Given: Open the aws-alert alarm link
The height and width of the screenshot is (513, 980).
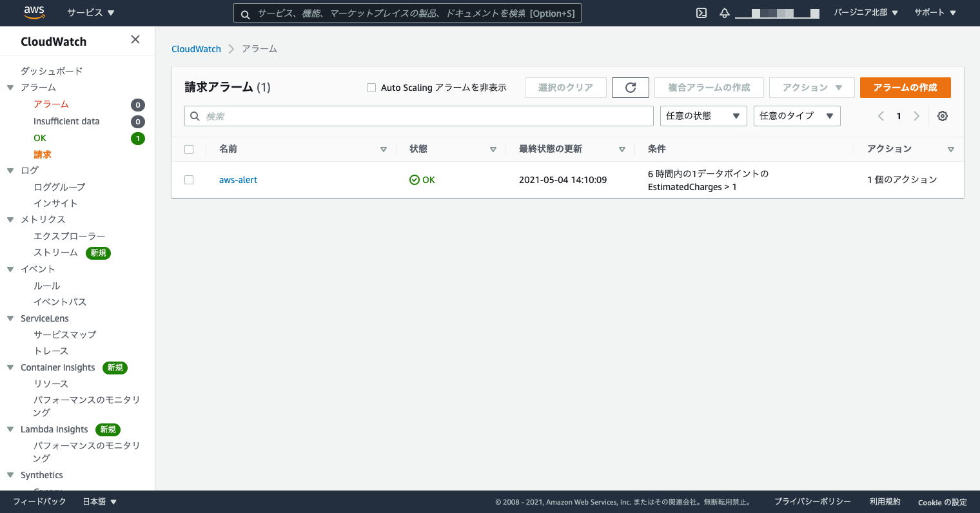Looking at the screenshot, I should (x=238, y=180).
